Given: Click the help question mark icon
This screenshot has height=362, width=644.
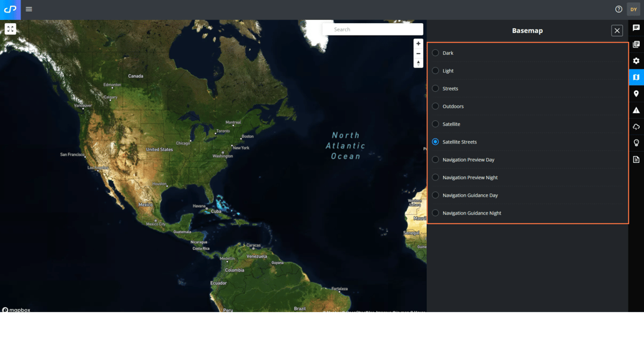Looking at the screenshot, I should pyautogui.click(x=618, y=9).
